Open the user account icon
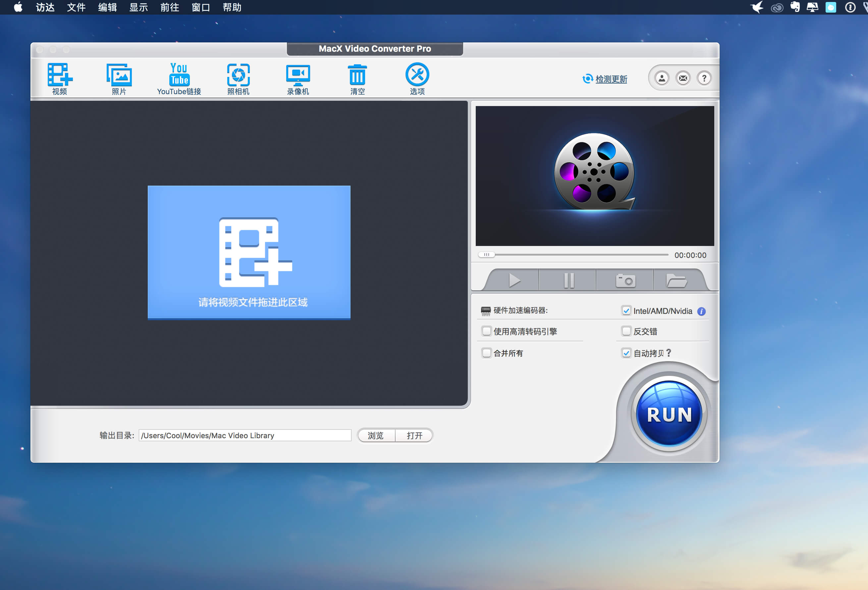Image resolution: width=868 pixels, height=590 pixels. [x=662, y=78]
